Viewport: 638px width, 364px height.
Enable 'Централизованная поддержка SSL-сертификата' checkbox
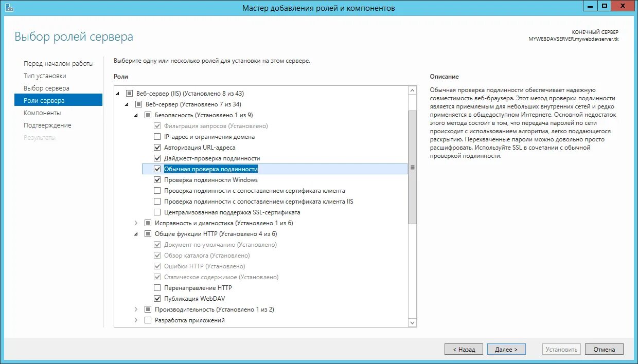click(x=157, y=212)
